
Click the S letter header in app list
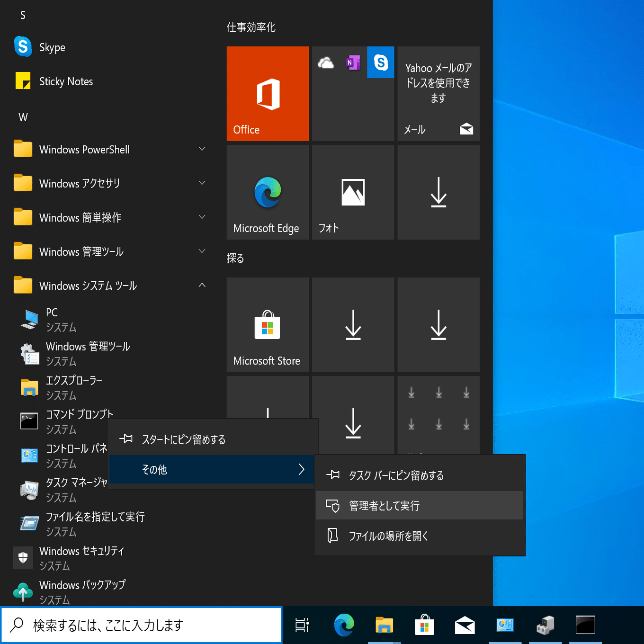23,16
